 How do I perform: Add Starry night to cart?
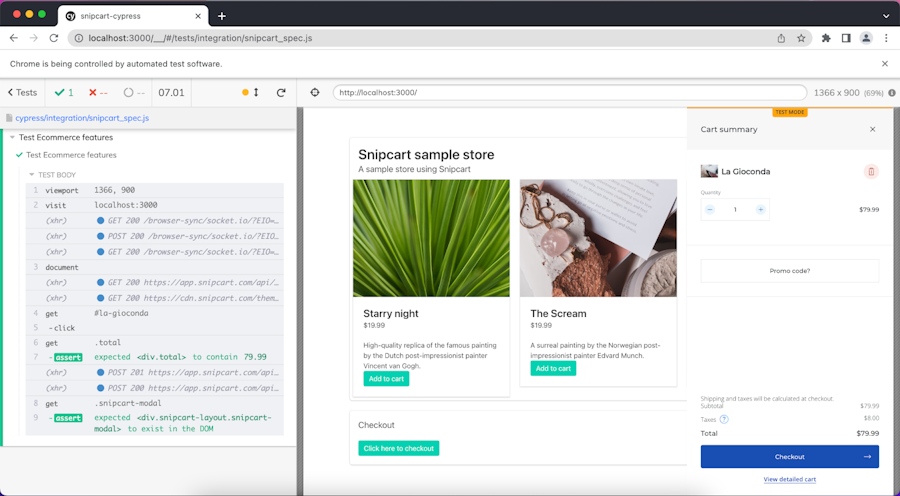pos(386,379)
